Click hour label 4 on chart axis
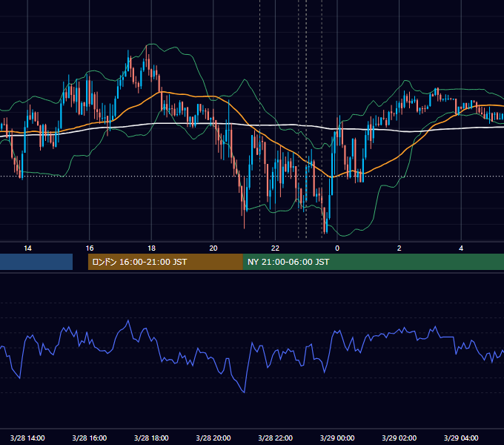Viewport: 504px width, 445px height. (461, 248)
